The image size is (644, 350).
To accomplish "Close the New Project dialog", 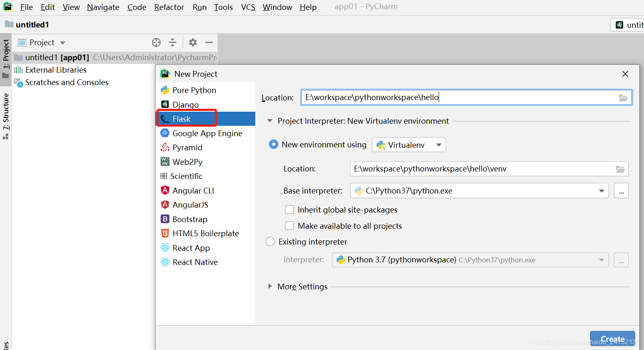I will tap(625, 74).
